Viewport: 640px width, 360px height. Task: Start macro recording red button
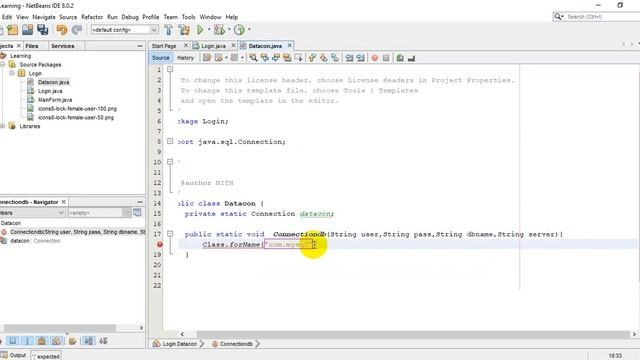coord(375,58)
